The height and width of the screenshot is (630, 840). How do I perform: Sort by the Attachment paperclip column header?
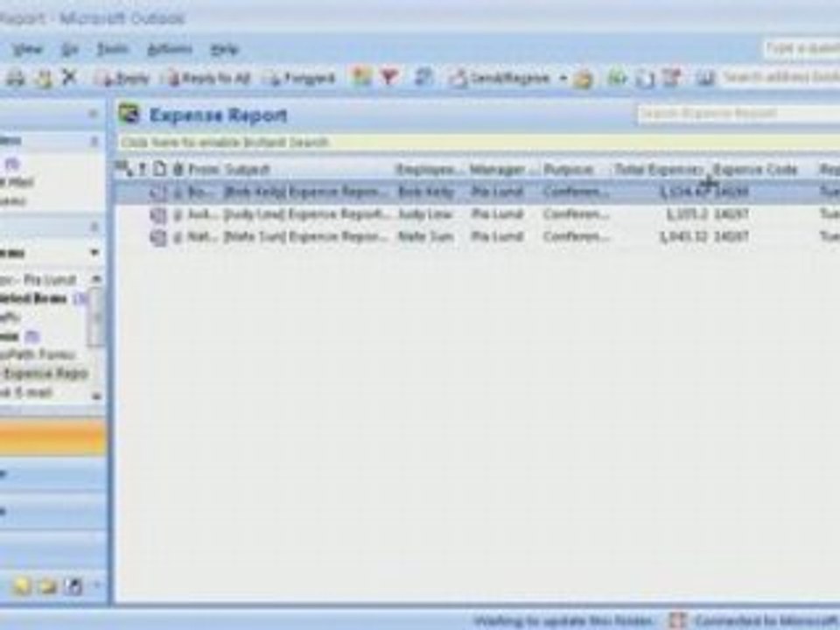[178, 169]
